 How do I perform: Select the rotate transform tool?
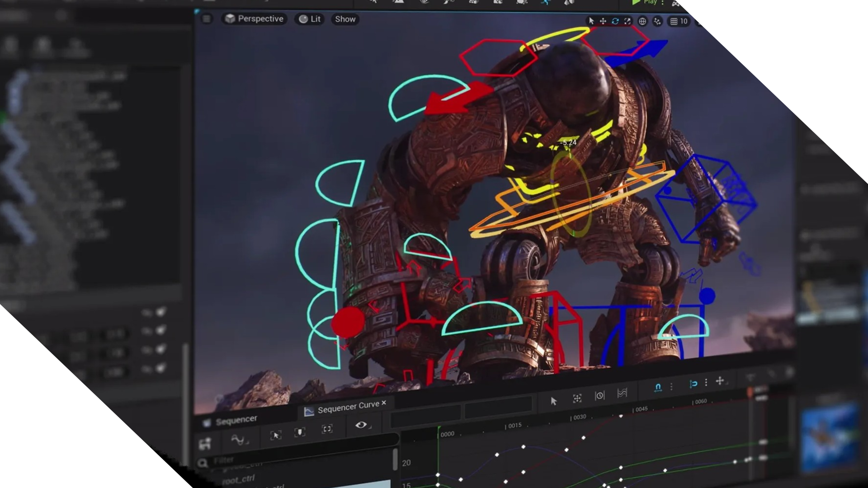(x=615, y=21)
